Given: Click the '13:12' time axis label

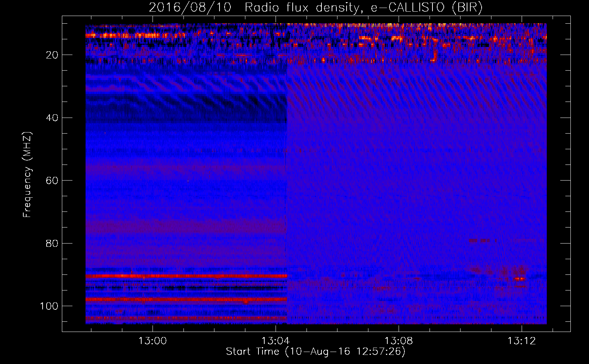Looking at the screenshot, I should pos(522,341).
